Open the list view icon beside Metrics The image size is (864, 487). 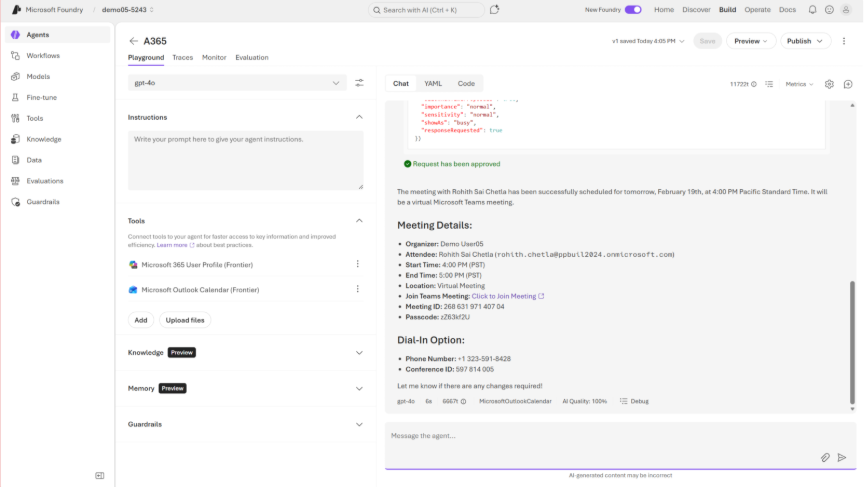769,84
